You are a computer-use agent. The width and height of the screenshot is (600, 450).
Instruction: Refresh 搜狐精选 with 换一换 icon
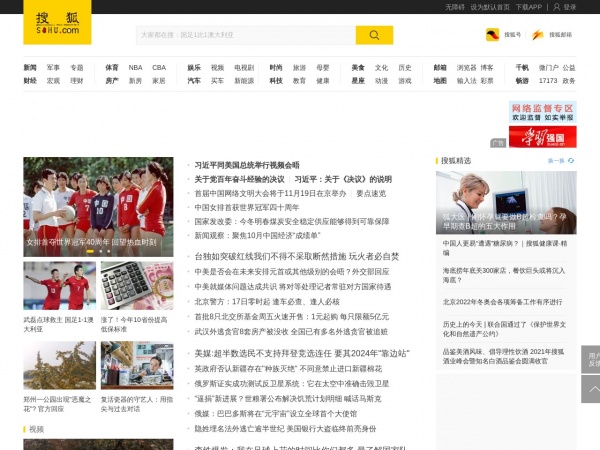tap(571, 161)
